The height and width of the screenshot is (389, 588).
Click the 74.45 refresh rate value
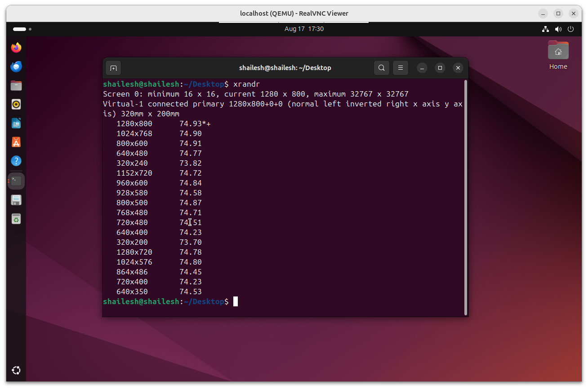tap(191, 272)
